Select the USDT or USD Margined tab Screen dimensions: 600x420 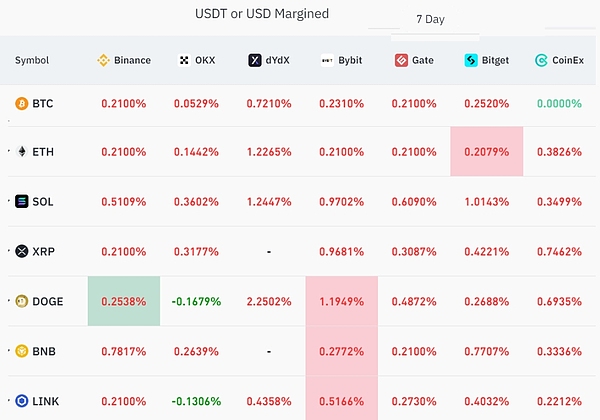pyautogui.click(x=261, y=15)
